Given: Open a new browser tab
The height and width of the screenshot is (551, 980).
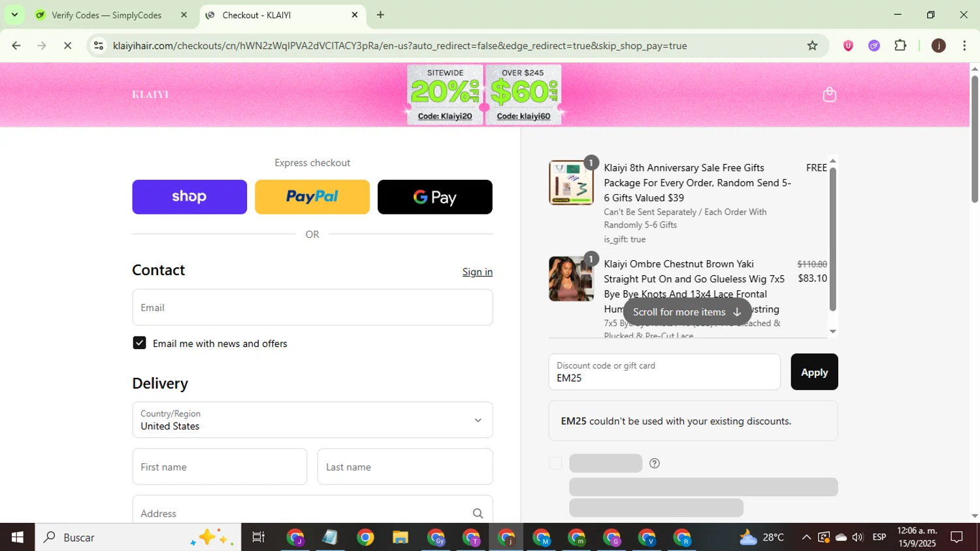Looking at the screenshot, I should click(380, 14).
